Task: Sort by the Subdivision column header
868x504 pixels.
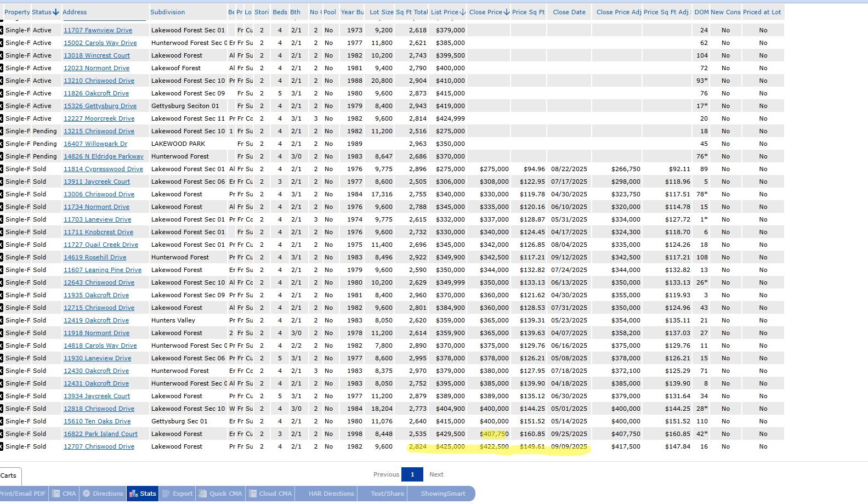Action: coord(167,12)
